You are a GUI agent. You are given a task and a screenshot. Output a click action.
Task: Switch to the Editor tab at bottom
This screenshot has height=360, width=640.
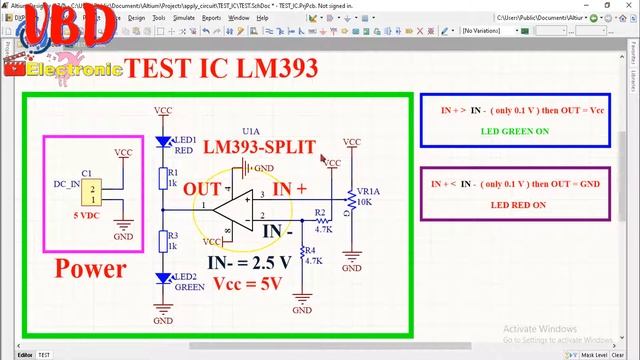tap(25, 355)
